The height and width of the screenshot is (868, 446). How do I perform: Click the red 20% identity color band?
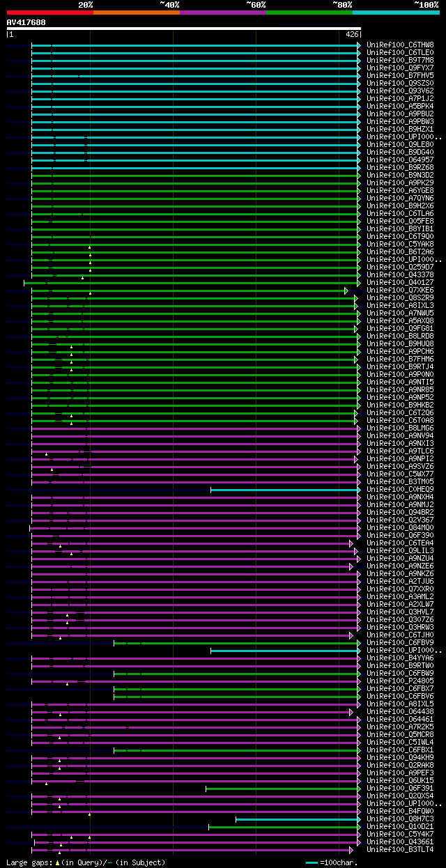point(49,13)
